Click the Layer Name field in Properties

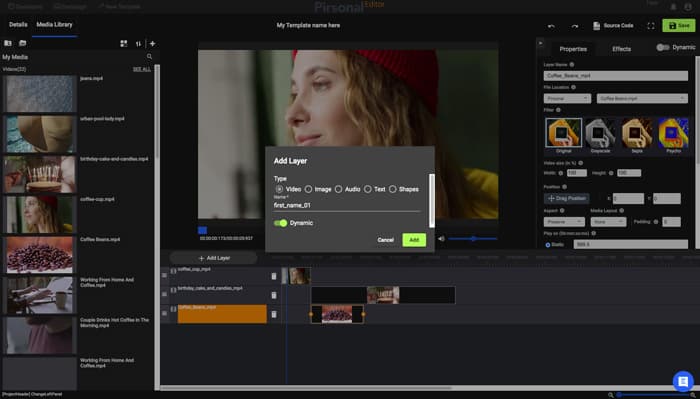616,75
